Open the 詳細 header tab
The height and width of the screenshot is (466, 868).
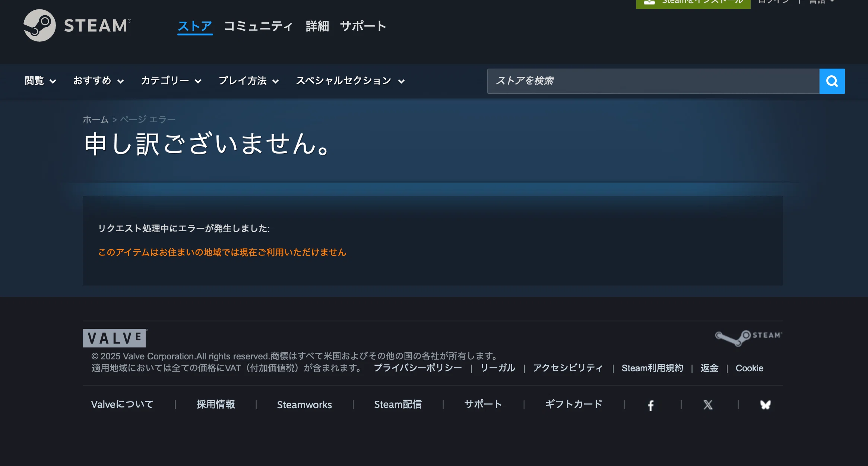coord(317,26)
